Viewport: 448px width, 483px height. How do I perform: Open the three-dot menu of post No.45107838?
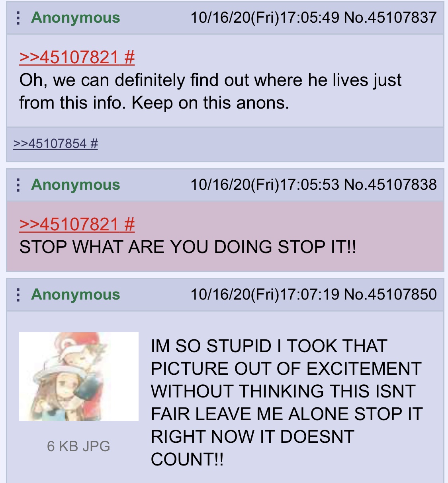[x=18, y=185]
